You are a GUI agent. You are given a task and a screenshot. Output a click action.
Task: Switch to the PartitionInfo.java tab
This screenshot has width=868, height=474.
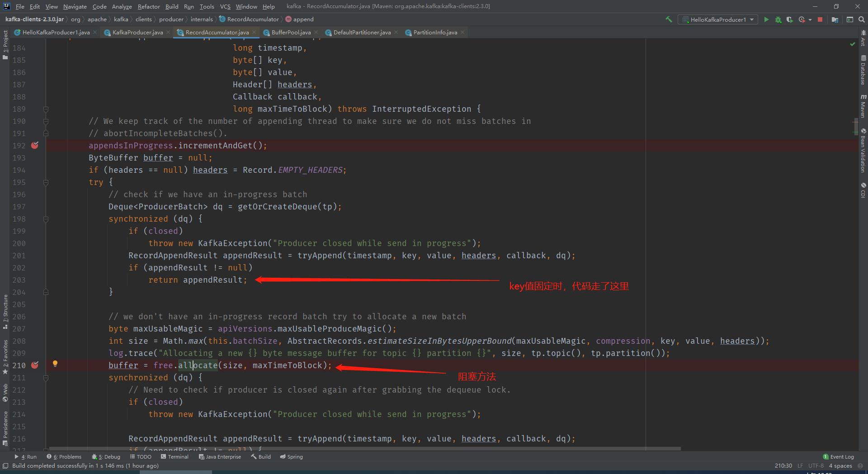[435, 33]
